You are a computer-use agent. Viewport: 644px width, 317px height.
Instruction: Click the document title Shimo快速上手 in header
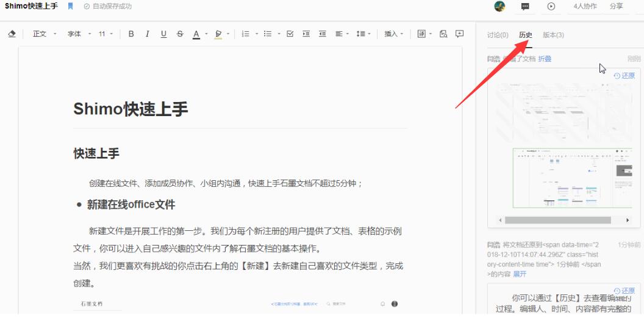point(31,6)
